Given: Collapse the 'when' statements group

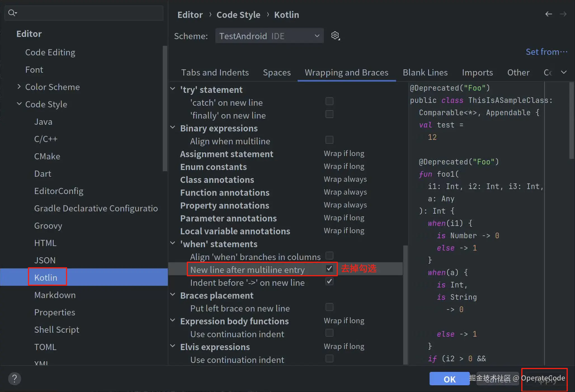Looking at the screenshot, I should (x=173, y=243).
